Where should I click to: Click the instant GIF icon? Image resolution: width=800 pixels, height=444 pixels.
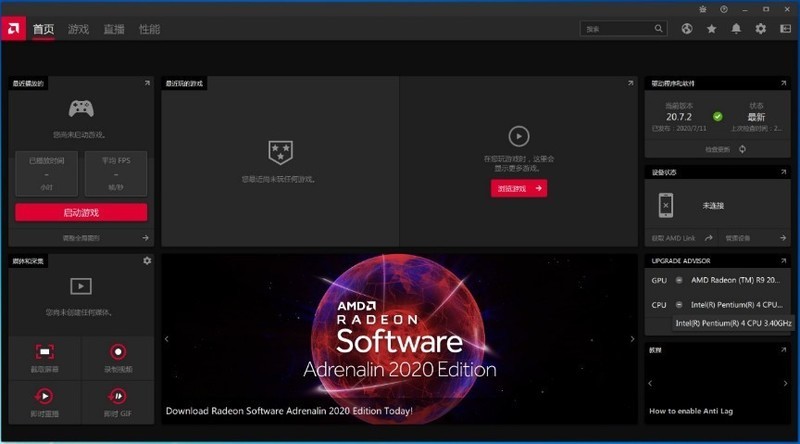[x=118, y=396]
